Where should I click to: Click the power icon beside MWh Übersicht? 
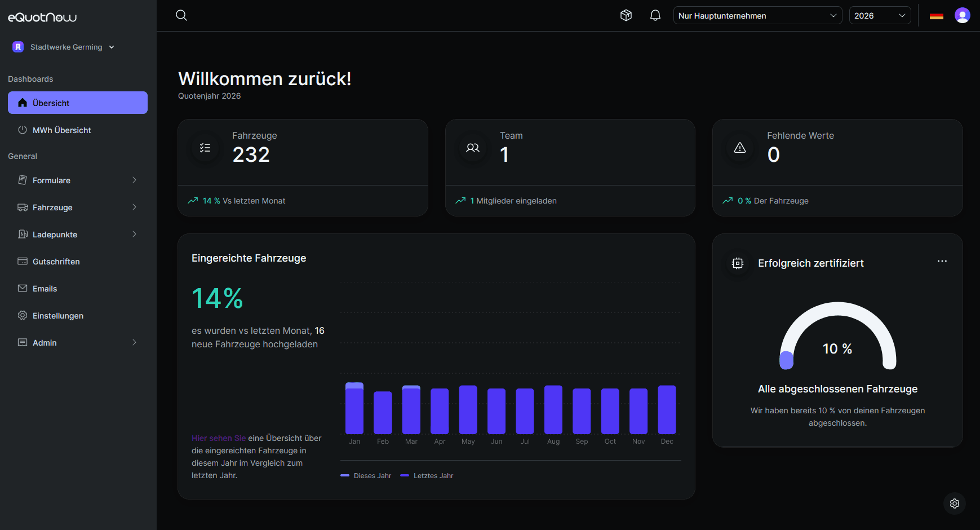coord(23,130)
